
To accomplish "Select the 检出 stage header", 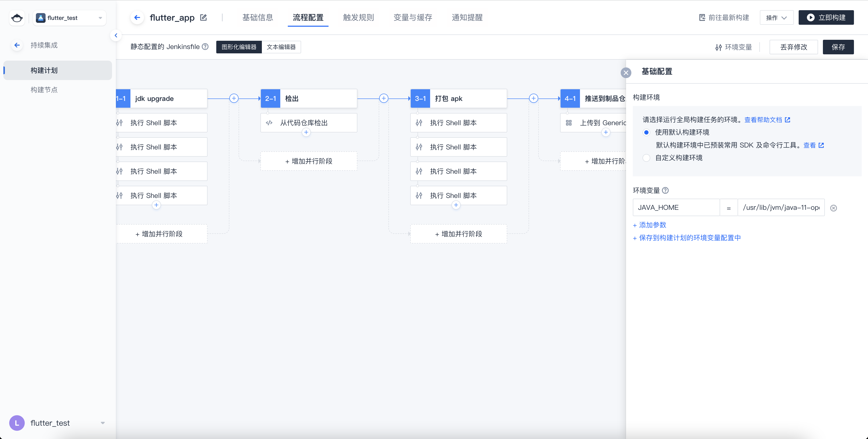I will 309,98.
